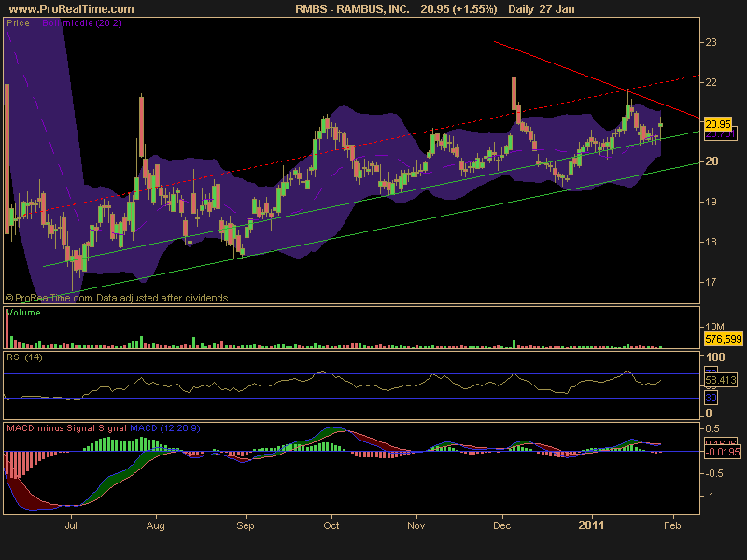Click the Data adjusted after dividends notice
The image size is (747, 560).
[162, 298]
